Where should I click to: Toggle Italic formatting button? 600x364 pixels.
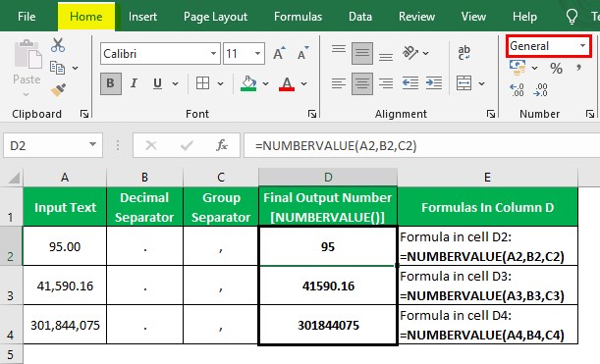pyautogui.click(x=134, y=83)
